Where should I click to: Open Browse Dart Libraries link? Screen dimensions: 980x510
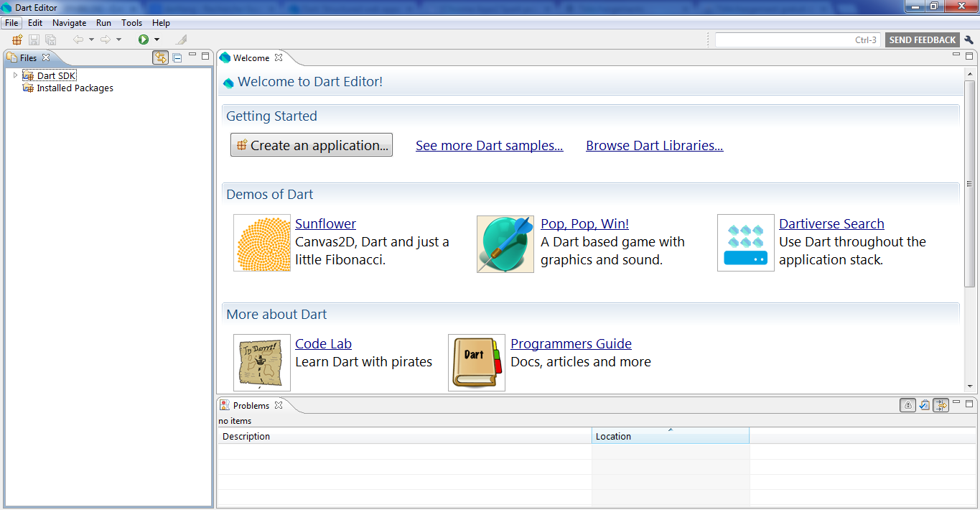[x=655, y=146]
